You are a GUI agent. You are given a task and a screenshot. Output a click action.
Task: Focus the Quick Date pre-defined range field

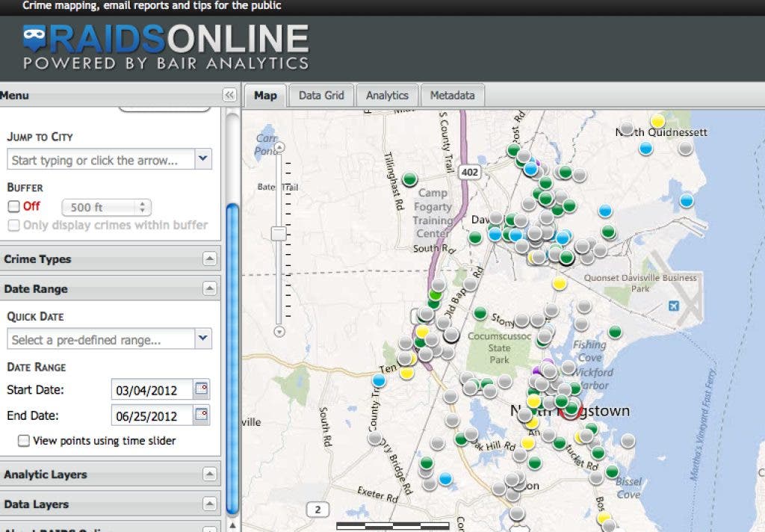point(101,339)
